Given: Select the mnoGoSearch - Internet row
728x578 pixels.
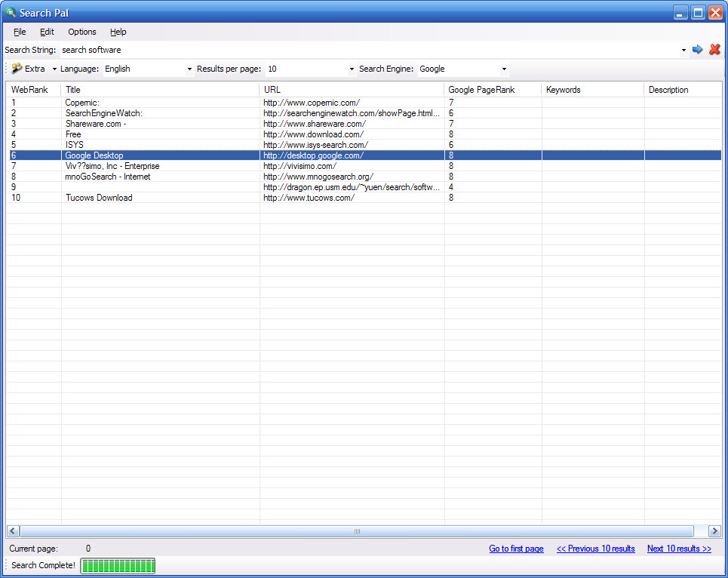Looking at the screenshot, I should tap(364, 177).
